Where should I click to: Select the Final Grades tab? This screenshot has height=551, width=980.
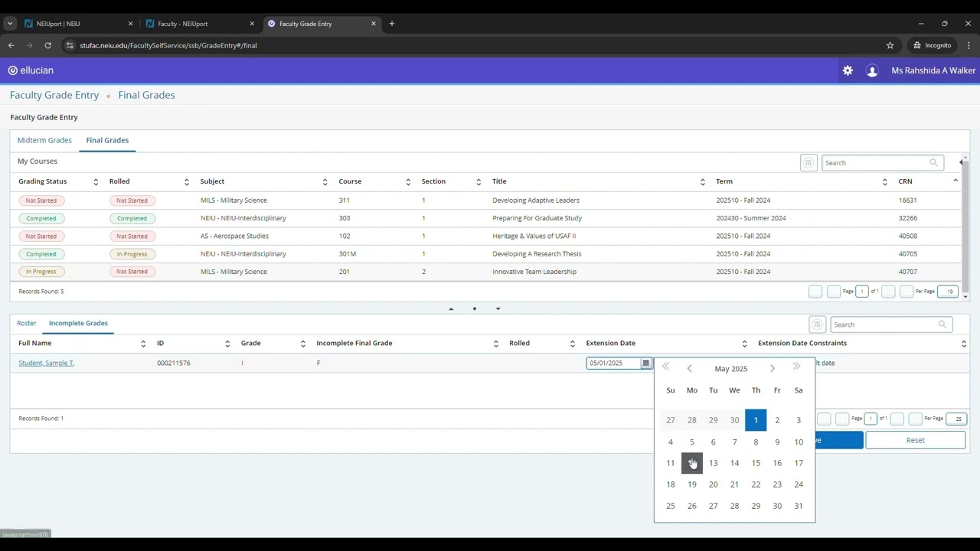[107, 140]
